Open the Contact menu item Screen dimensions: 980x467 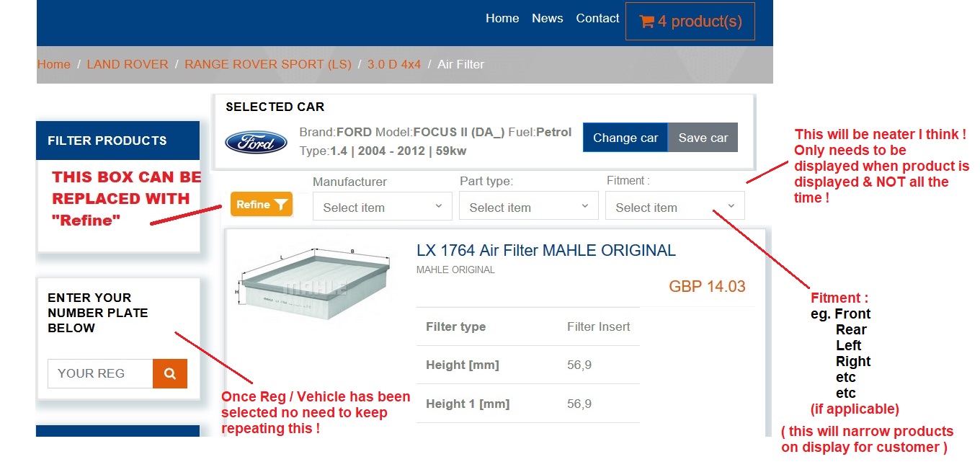tap(597, 18)
